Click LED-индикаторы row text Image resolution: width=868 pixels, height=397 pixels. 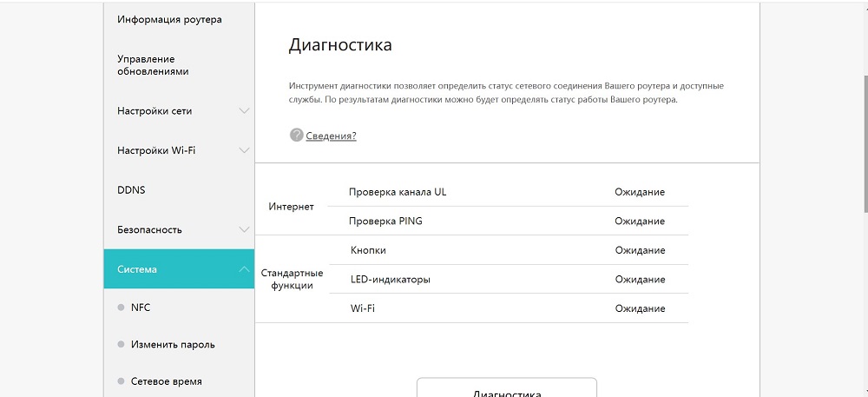coord(391,280)
